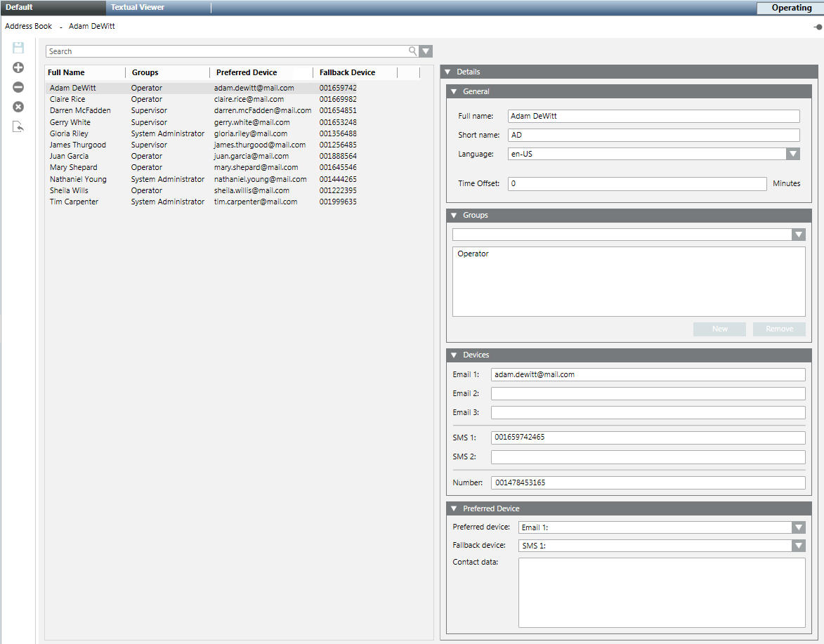This screenshot has height=644, width=824.
Task: Click the search magnifier icon
Action: pyautogui.click(x=412, y=51)
